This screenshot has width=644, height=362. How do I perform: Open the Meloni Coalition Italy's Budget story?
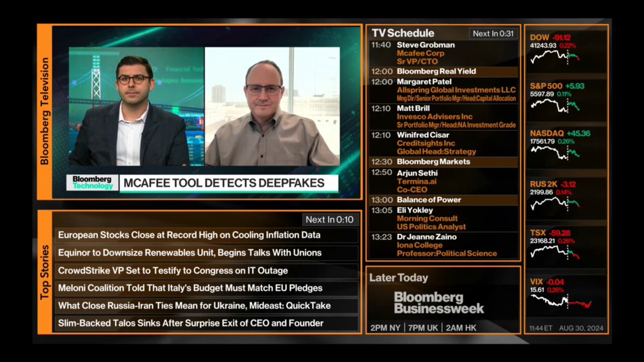tap(207, 288)
